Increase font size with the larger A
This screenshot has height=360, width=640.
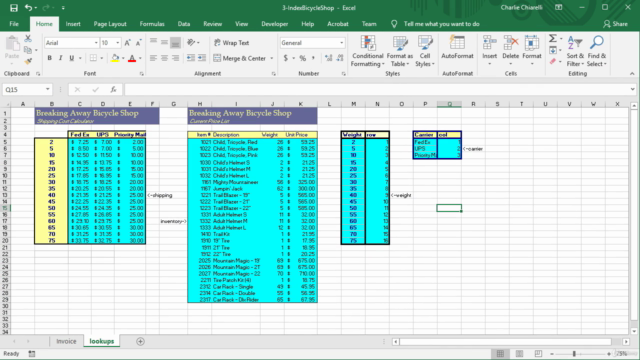[127, 43]
